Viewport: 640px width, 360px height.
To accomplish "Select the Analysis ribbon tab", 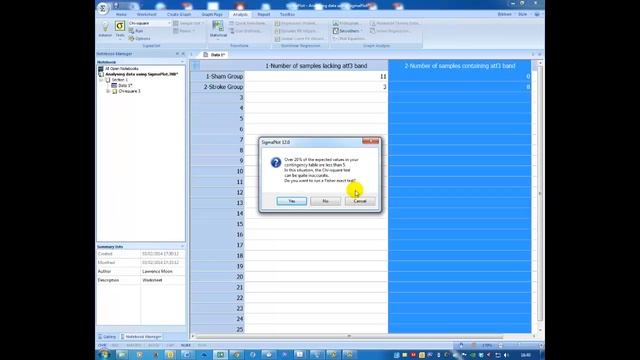I will [x=240, y=14].
